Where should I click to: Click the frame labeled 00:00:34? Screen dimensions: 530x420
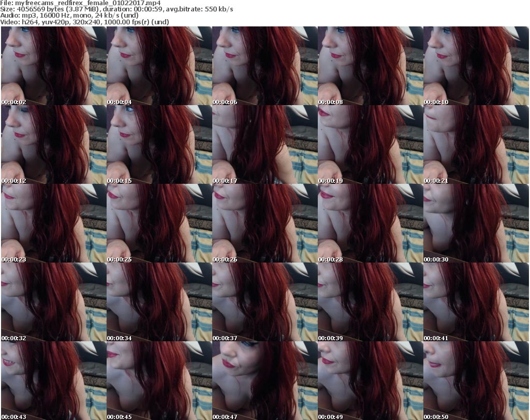coord(159,302)
